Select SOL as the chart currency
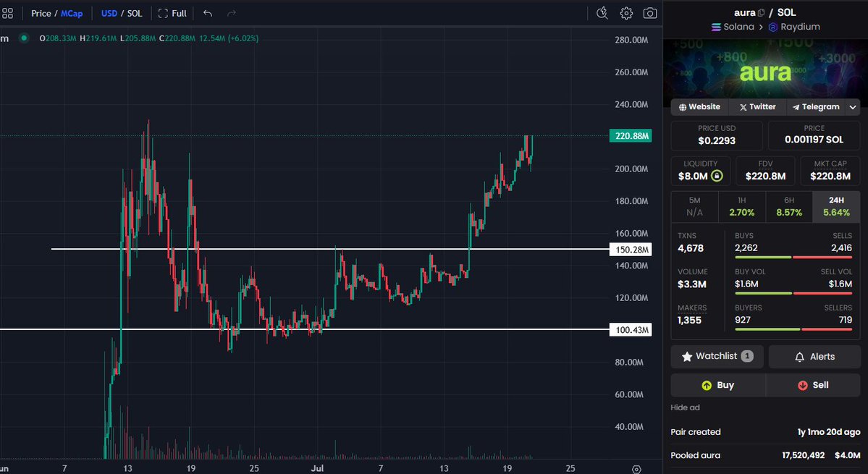The width and height of the screenshot is (868, 474). coord(135,13)
